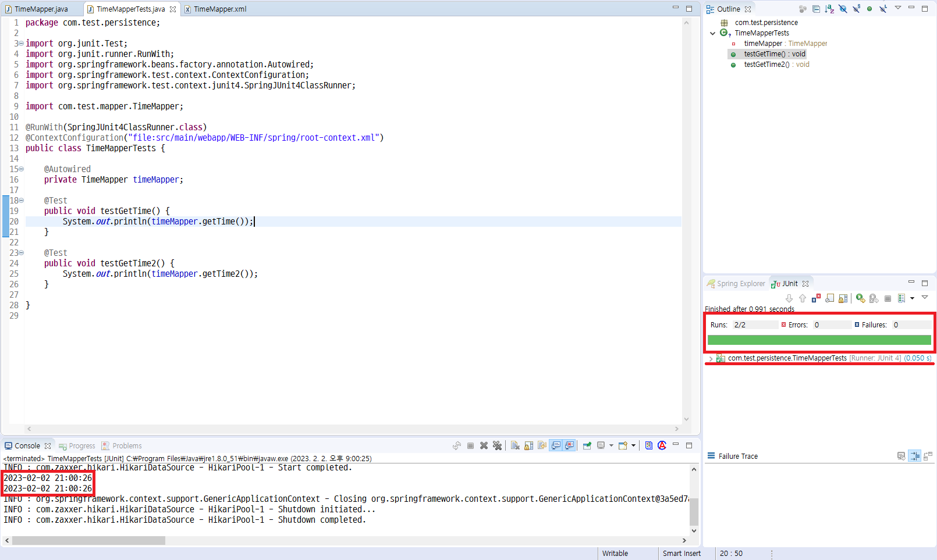Open JUnit Test Run History icon
Screen dimensions: 937x560
click(x=901, y=298)
